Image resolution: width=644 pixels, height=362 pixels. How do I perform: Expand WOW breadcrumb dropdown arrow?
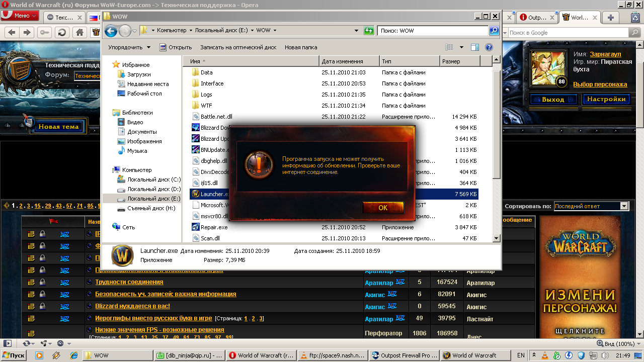(x=275, y=30)
